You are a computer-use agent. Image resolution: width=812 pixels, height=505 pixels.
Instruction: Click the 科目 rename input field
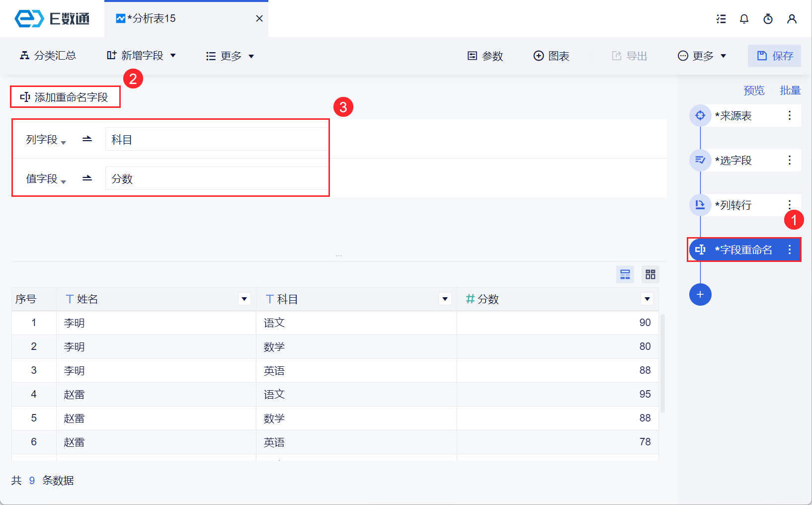coord(216,140)
